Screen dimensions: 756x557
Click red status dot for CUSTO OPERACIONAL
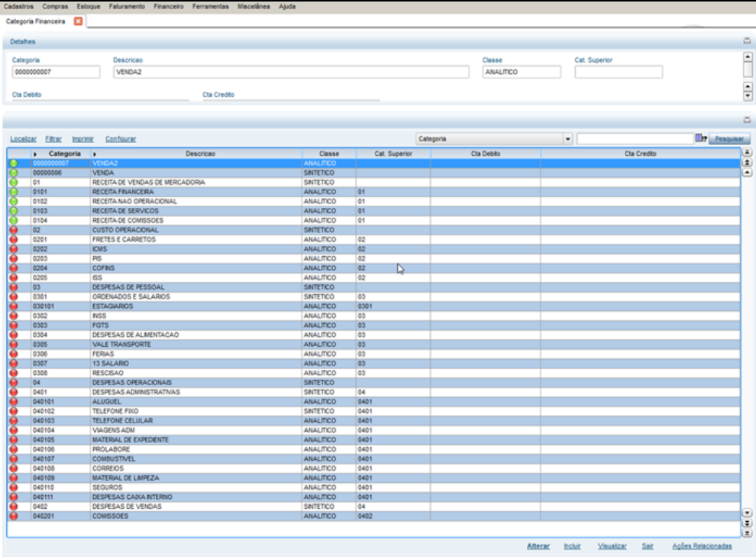click(x=14, y=230)
